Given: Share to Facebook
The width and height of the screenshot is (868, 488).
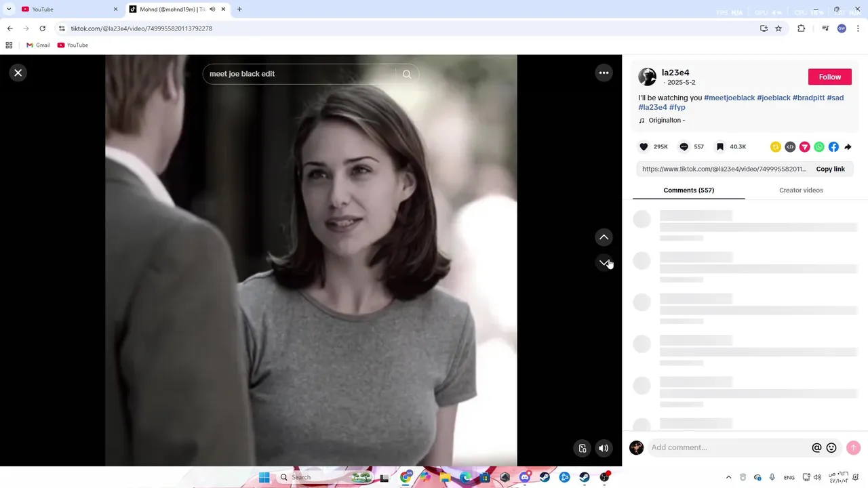Looking at the screenshot, I should (833, 146).
